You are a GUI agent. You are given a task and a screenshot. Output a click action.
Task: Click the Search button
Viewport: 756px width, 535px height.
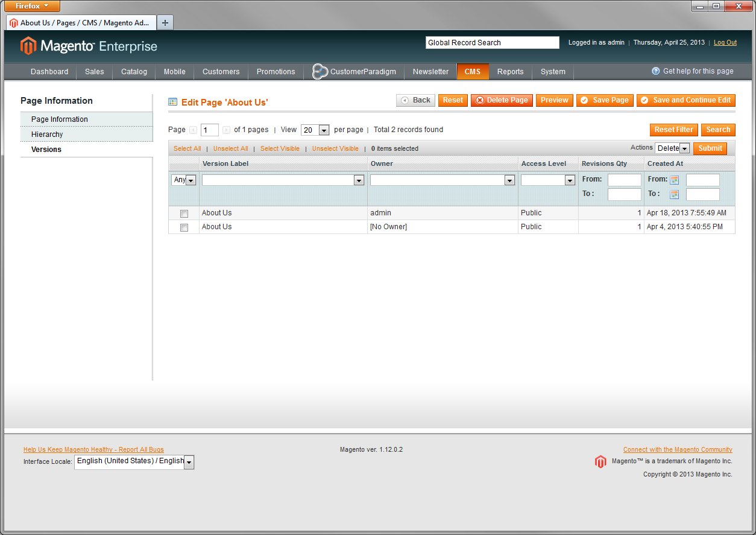coord(718,130)
